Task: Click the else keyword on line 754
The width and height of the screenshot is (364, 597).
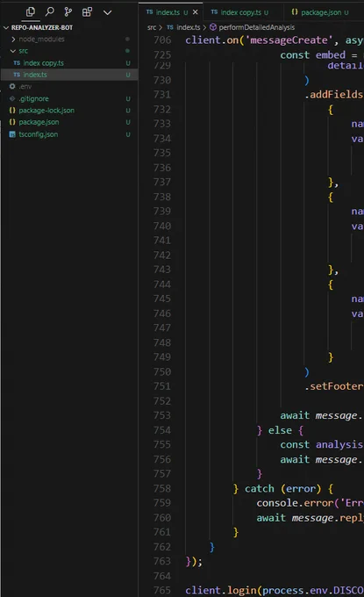Action: point(280,430)
